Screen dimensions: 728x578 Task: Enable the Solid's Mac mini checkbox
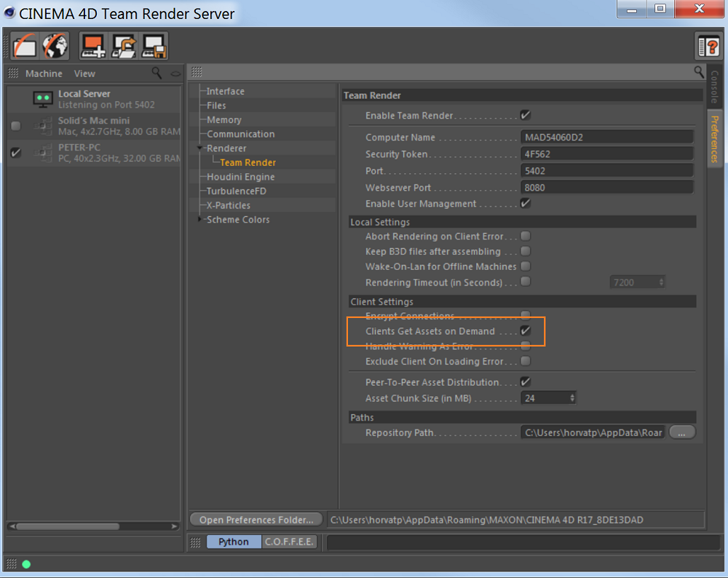pos(16,126)
